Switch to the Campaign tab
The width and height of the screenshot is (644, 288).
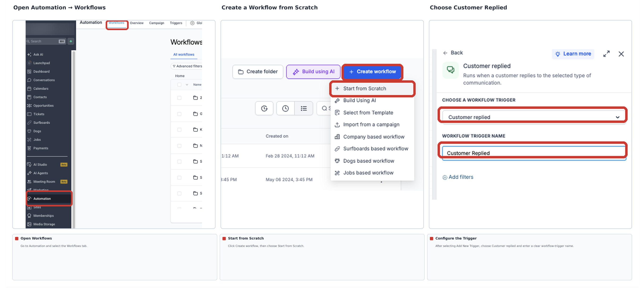tap(157, 23)
